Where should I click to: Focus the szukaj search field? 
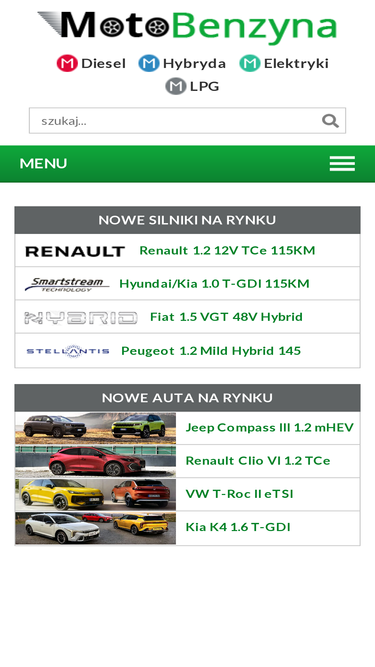tap(188, 121)
